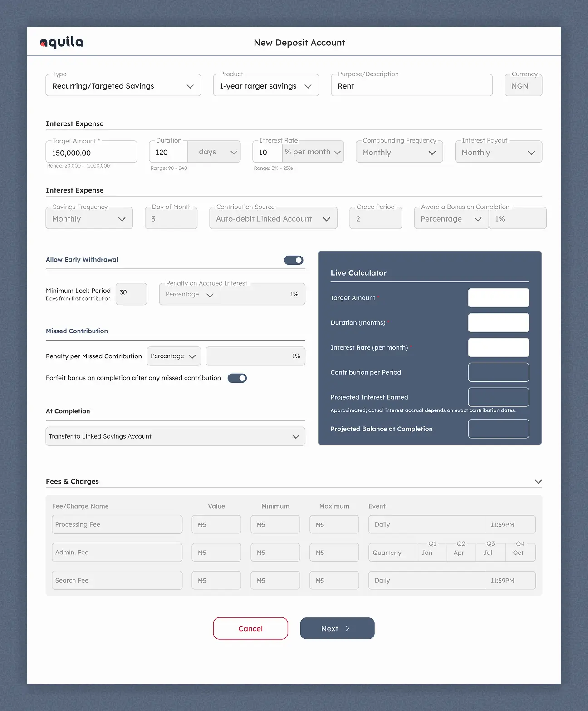Click the Projected Balance at Completion field
The image size is (588, 711).
(x=499, y=429)
